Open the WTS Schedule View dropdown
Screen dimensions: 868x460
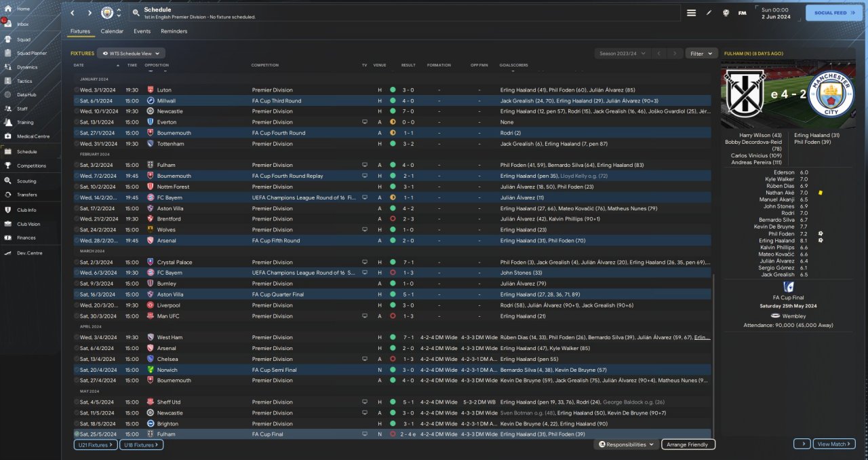tap(131, 53)
